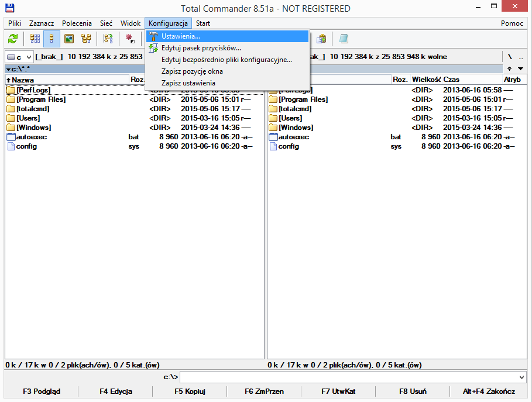The width and height of the screenshot is (532, 402).
Task: Select [Program Files] name in right panel
Action: [x=303, y=99]
